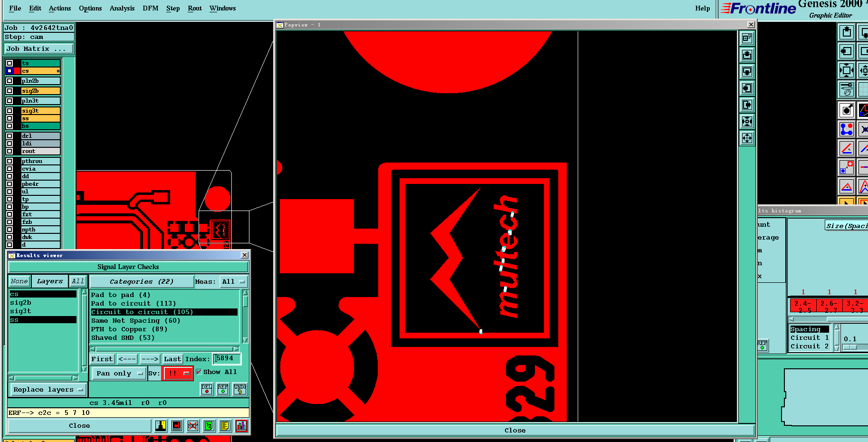868x442 pixels.
Task: Toggle display checkbox for layer ts
Action: coord(10,63)
